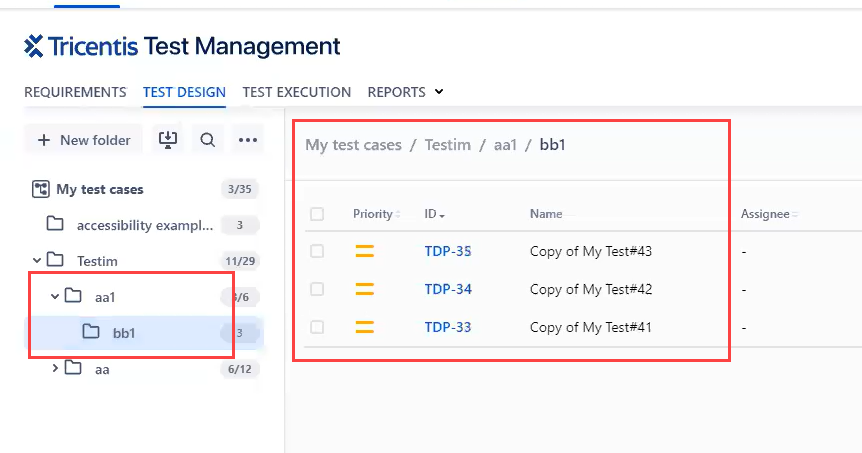Collapse the aa1 folder
Image resolution: width=862 pixels, height=453 pixels.
55,296
